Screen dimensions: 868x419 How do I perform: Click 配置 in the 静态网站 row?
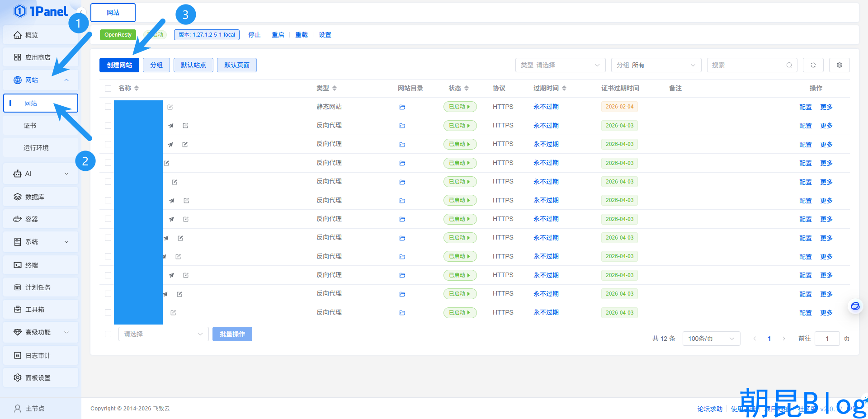[x=806, y=107]
